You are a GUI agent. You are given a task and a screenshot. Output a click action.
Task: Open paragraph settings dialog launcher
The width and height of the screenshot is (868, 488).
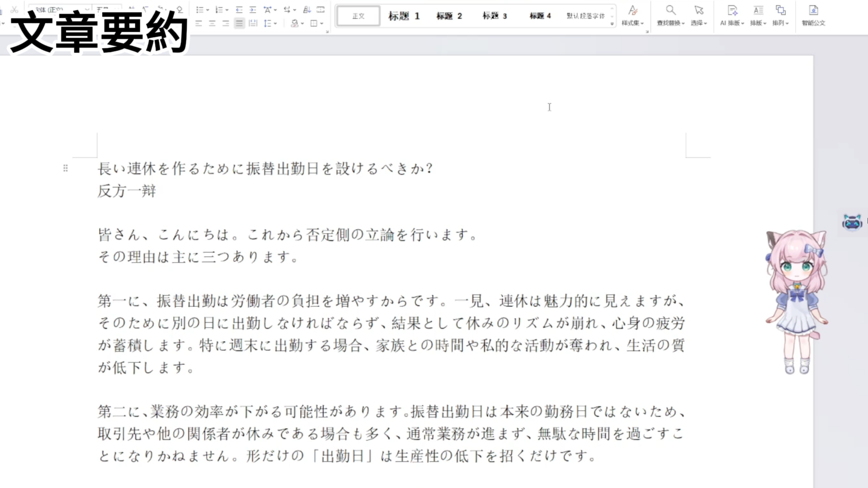pos(327,32)
